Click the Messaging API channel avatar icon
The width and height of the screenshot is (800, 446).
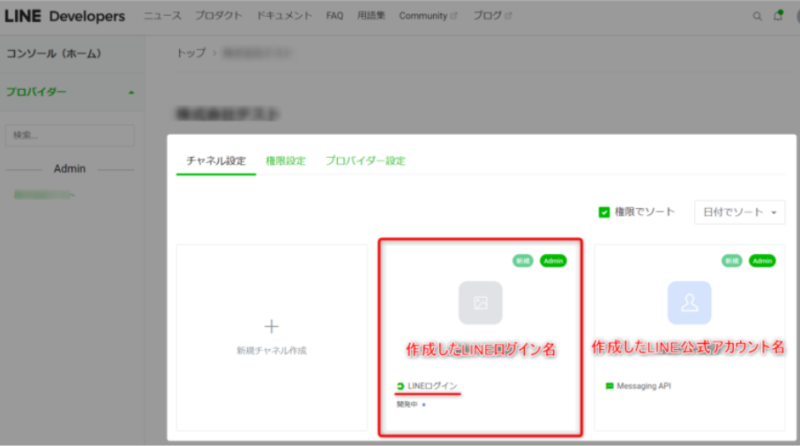(689, 303)
